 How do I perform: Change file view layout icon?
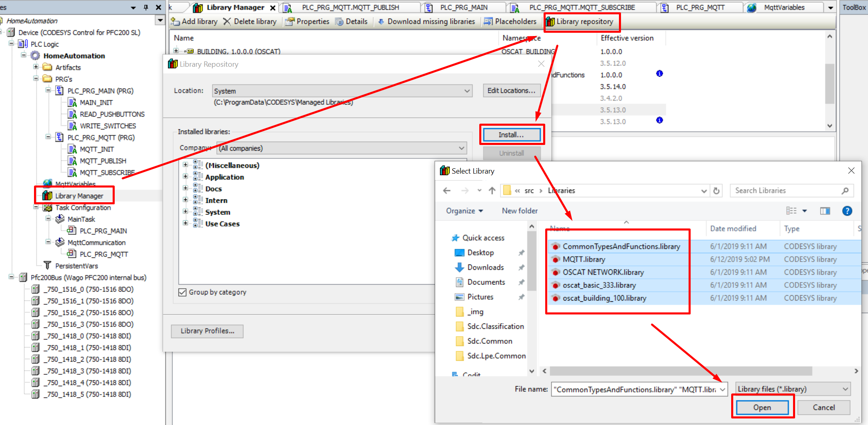click(791, 210)
